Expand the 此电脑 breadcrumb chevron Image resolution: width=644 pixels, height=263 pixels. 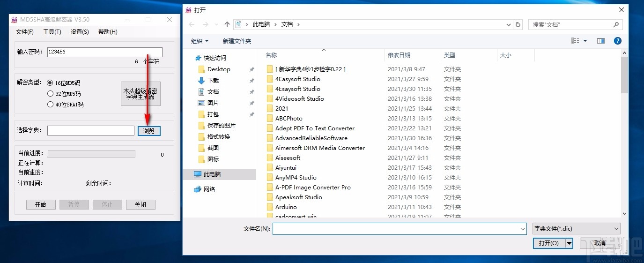click(x=276, y=24)
